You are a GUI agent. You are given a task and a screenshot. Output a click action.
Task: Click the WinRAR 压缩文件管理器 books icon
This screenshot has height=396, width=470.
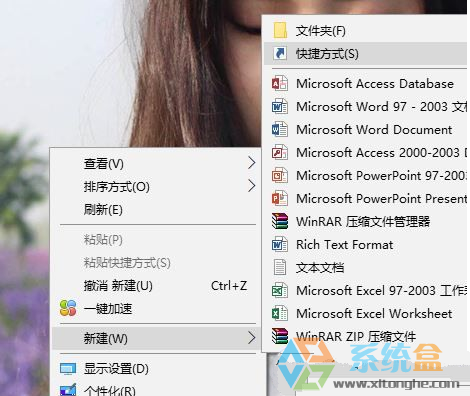tap(280, 221)
